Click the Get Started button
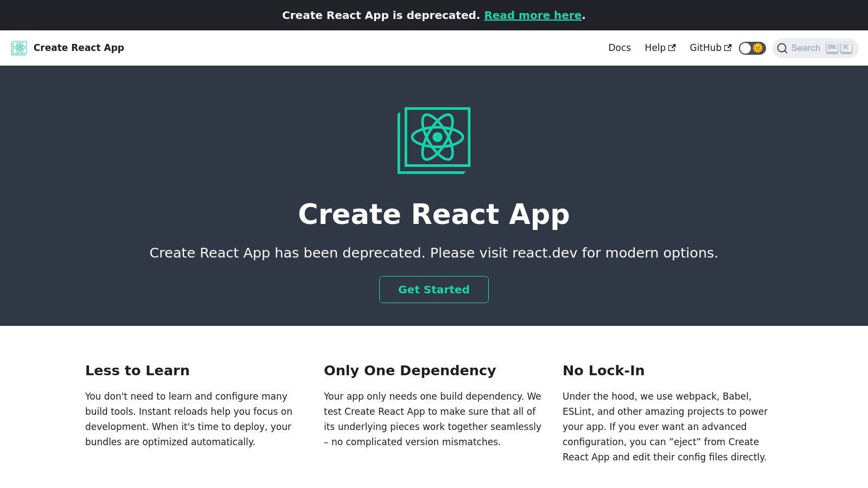This screenshot has width=868, height=488. (x=434, y=290)
